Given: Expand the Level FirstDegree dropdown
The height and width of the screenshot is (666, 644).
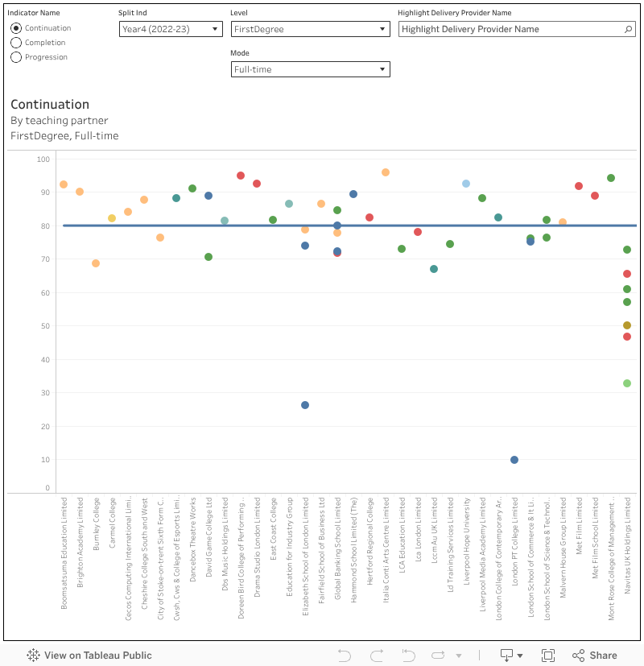Looking at the screenshot, I should point(310,29).
